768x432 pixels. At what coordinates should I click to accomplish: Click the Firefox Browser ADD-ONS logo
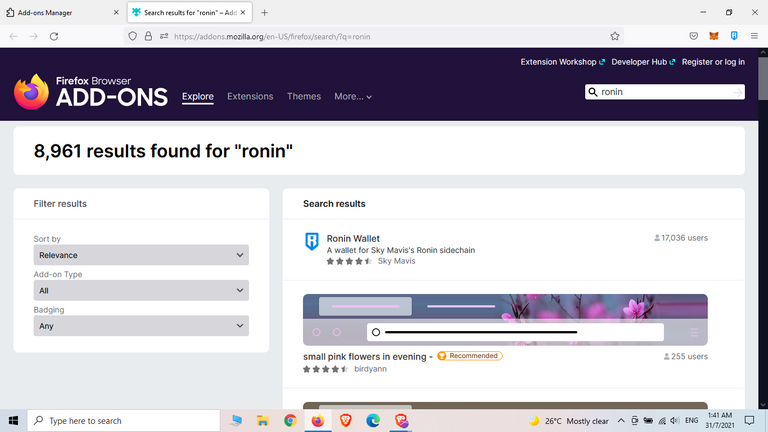tap(91, 92)
